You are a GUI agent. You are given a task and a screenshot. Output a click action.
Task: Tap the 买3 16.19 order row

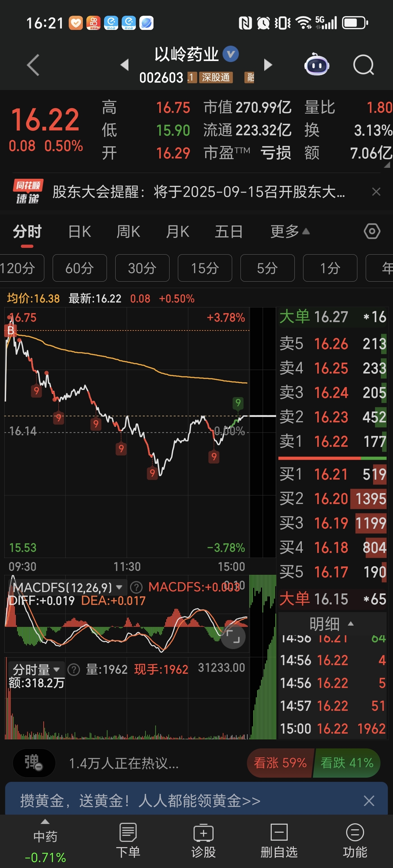tap(332, 523)
